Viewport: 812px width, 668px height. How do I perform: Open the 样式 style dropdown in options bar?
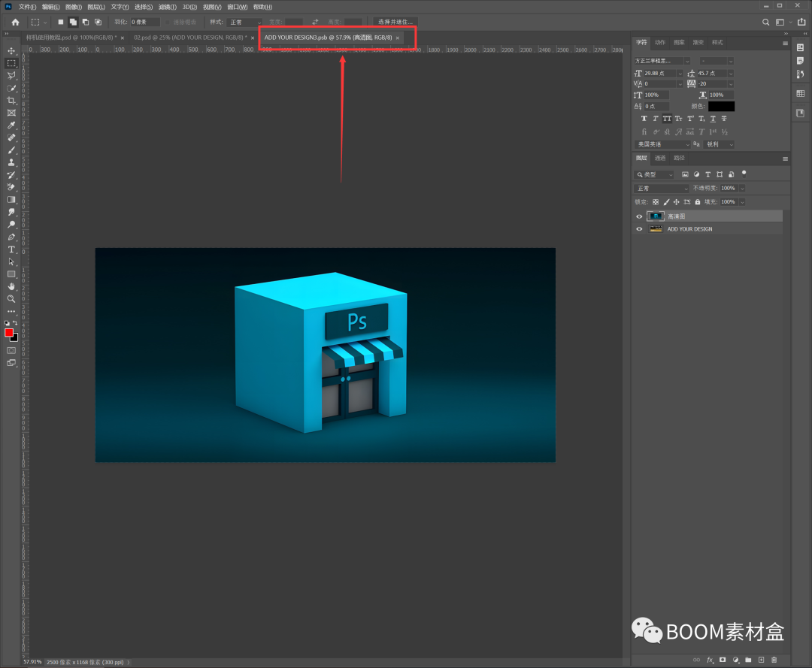245,23
